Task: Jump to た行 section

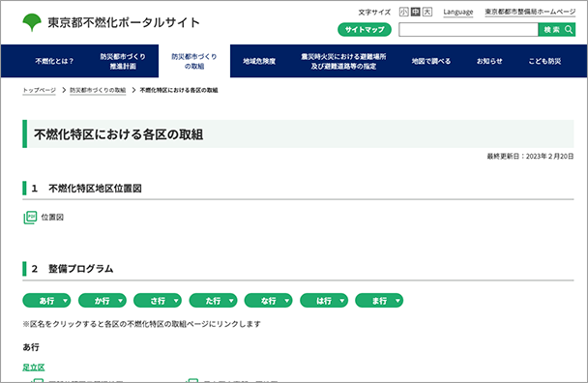Action: (x=213, y=301)
